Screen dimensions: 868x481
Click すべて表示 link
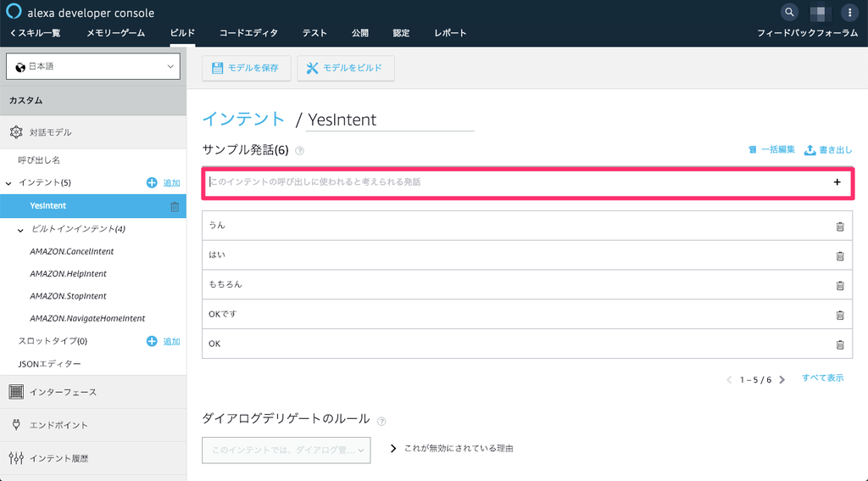tap(822, 378)
